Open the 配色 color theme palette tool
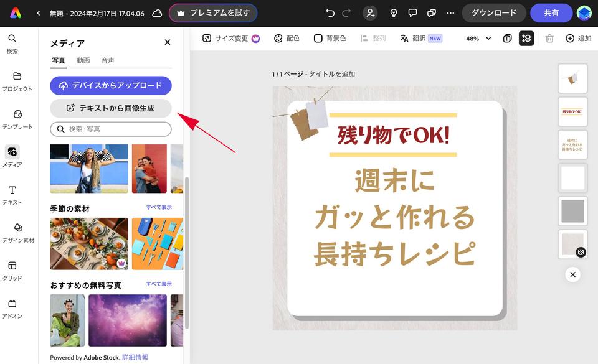Viewport: 598px width, 364px height. click(287, 39)
